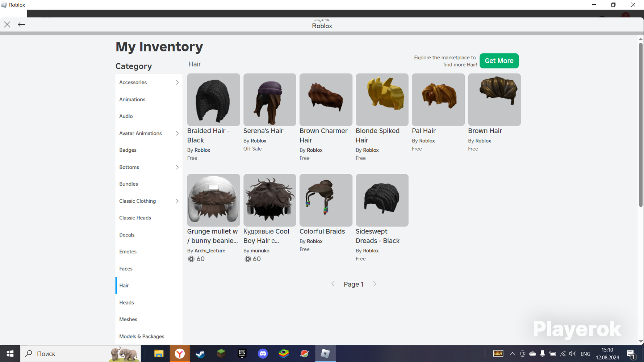Open the touch keyboard tray icon

coord(498,354)
